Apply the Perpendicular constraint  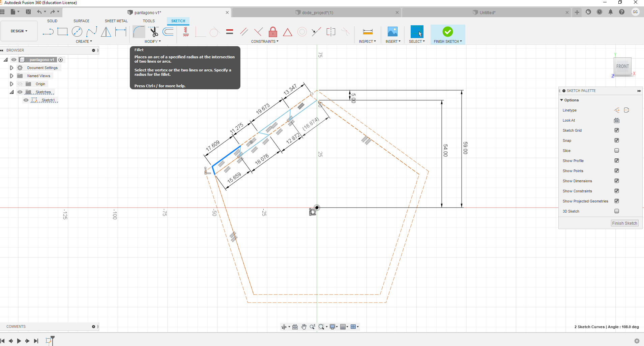click(x=258, y=32)
